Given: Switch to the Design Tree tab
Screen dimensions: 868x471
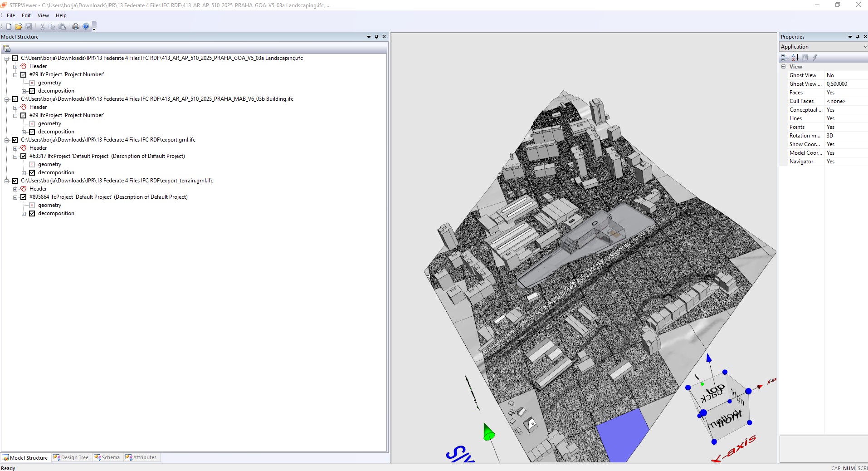Looking at the screenshot, I should tap(71, 457).
